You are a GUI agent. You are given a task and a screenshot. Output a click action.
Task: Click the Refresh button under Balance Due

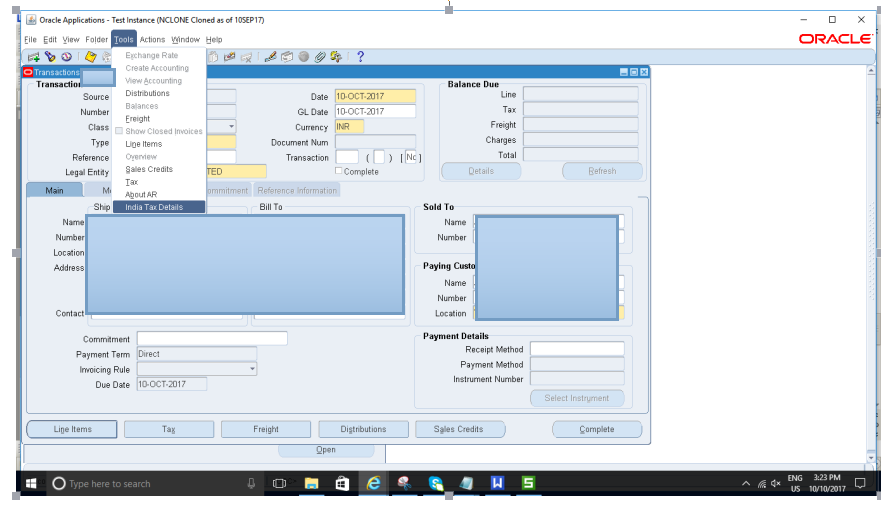pyautogui.click(x=602, y=171)
